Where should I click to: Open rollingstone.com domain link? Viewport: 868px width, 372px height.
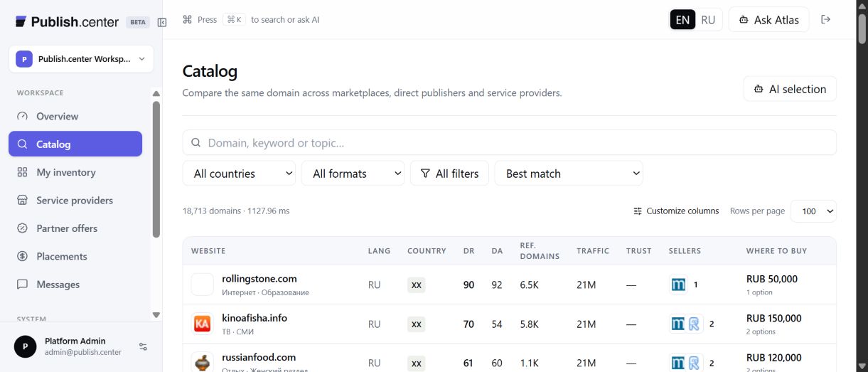pos(259,279)
